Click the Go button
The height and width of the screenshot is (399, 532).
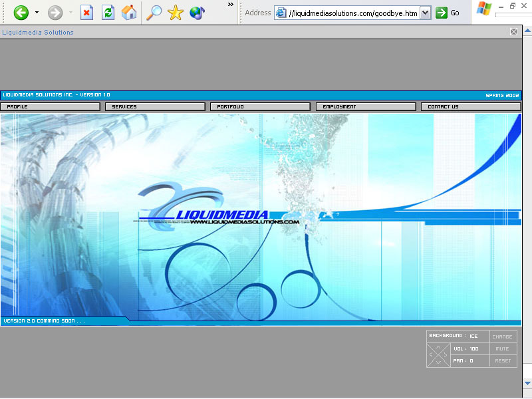[x=443, y=12]
